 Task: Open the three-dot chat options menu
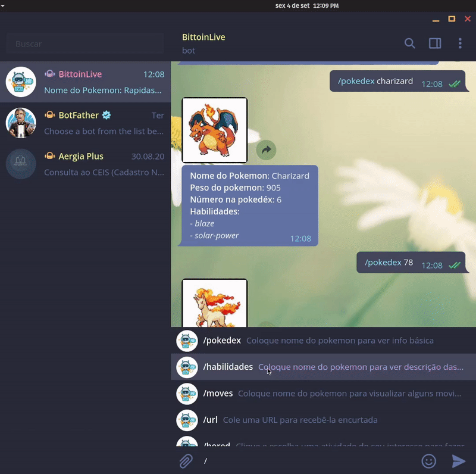[460, 43]
